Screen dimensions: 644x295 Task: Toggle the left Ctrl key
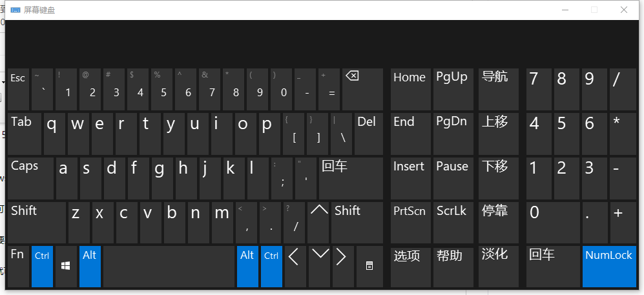[x=42, y=266]
